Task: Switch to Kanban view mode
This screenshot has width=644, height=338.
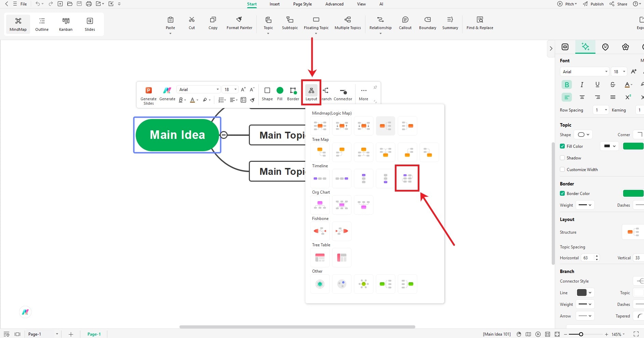Action: (x=66, y=24)
